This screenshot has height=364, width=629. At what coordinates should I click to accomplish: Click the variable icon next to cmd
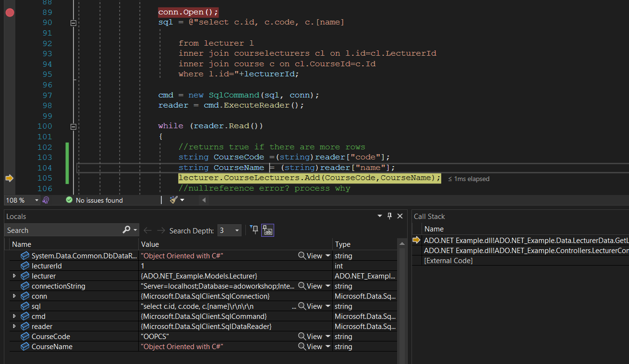click(25, 316)
